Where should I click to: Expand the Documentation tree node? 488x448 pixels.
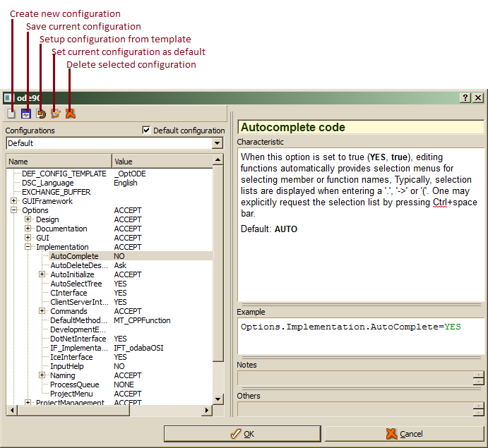pos(28,229)
